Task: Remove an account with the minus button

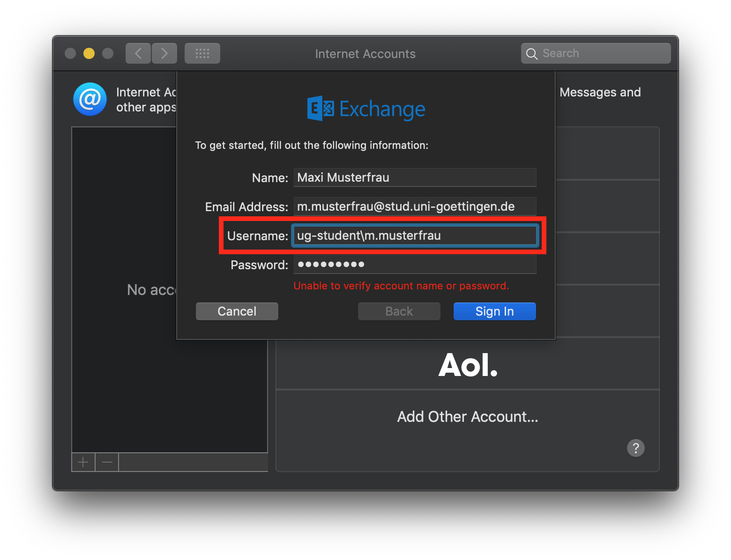Action: pos(107,463)
